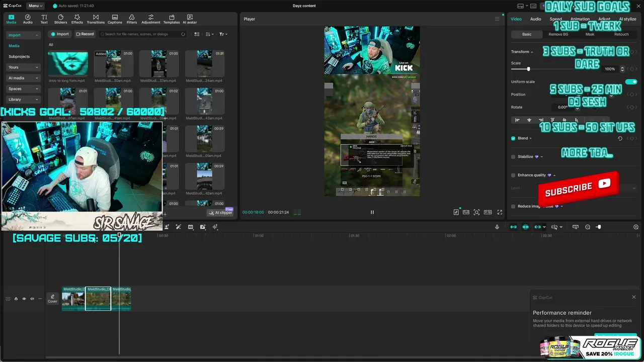
Task: Open the Menu dropdown in title bar
Action: pos(35,6)
